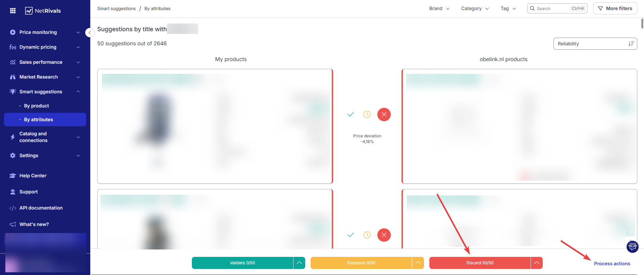The height and width of the screenshot is (275, 644).
Task: Click the Process actions link
Action: [612, 264]
